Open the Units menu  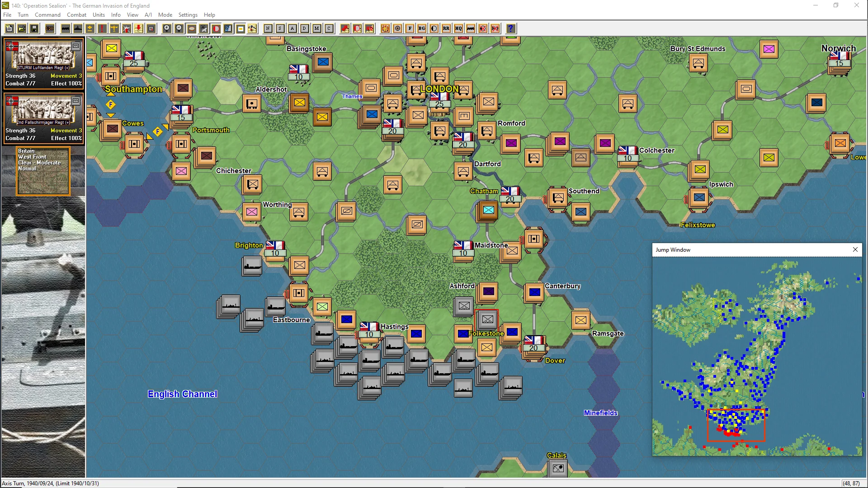pos(99,15)
